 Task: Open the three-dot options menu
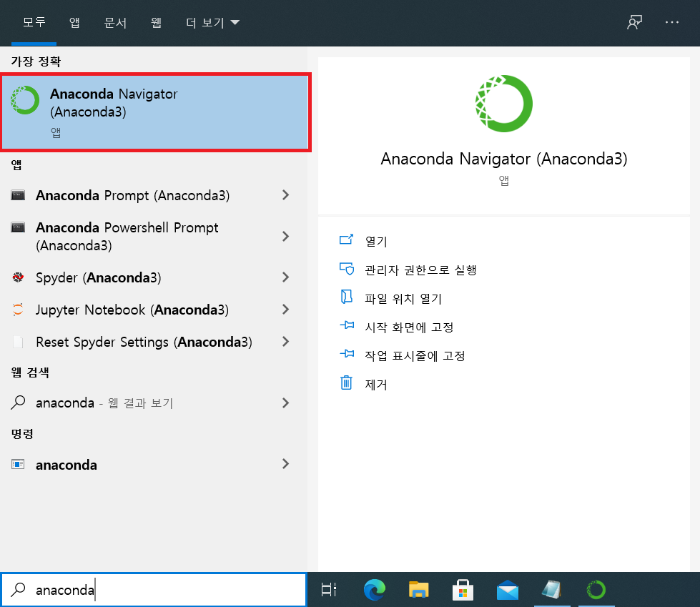(672, 22)
